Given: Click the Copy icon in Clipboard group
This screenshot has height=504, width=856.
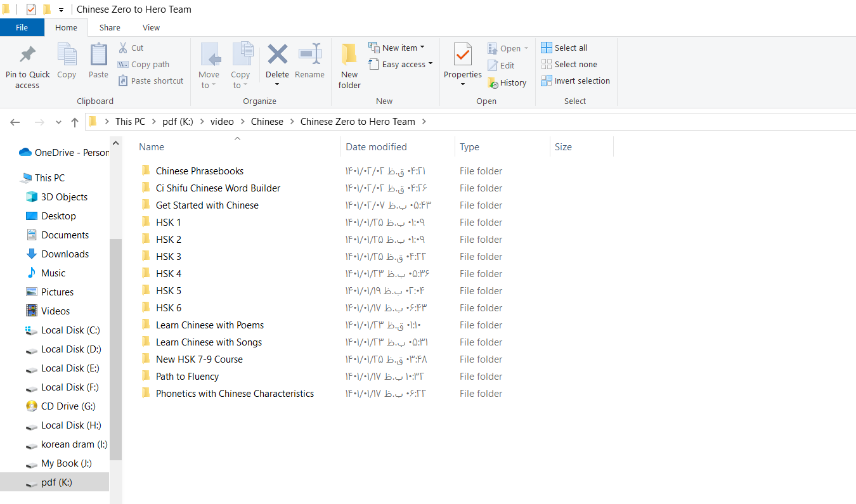Looking at the screenshot, I should point(67,55).
